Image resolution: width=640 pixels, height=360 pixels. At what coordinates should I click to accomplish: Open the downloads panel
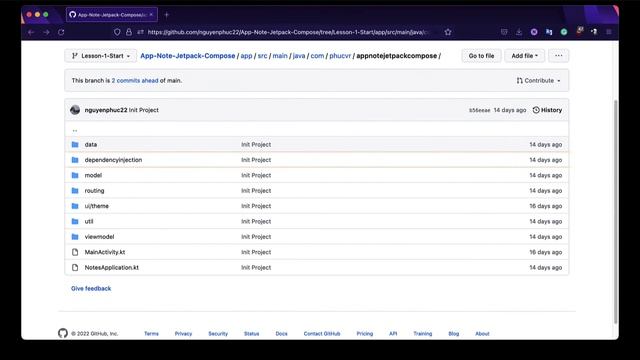(519, 32)
